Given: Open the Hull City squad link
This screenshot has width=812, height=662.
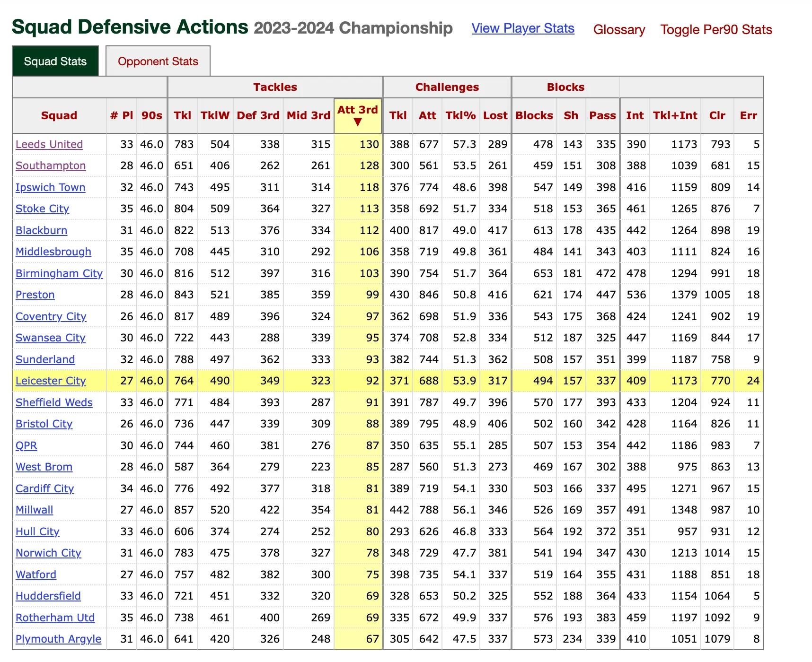Looking at the screenshot, I should (x=37, y=531).
